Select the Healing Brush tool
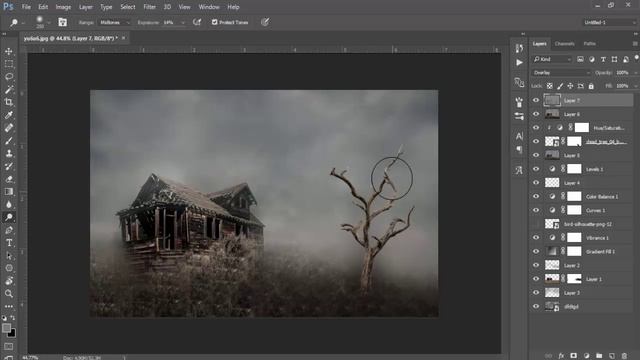Image resolution: width=640 pixels, height=360 pixels. [9, 128]
